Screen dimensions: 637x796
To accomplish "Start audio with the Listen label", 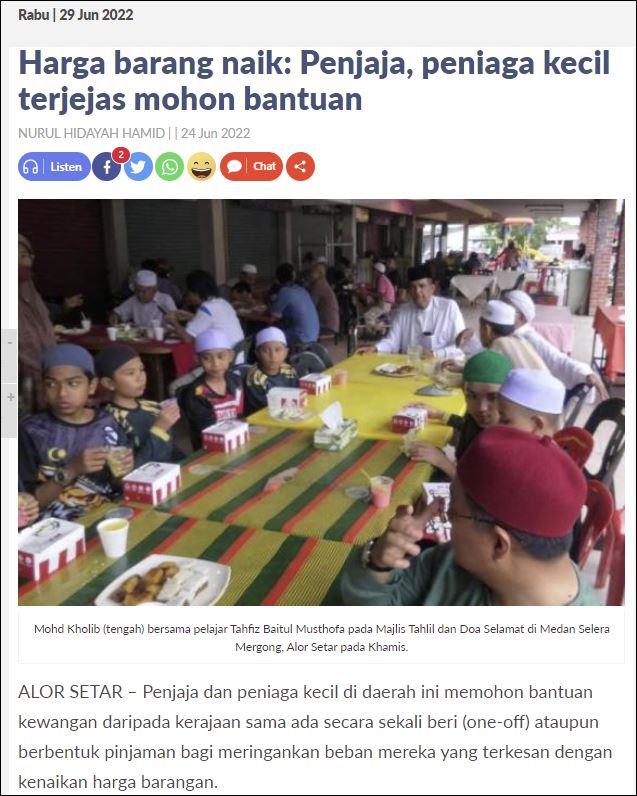I will (66, 167).
